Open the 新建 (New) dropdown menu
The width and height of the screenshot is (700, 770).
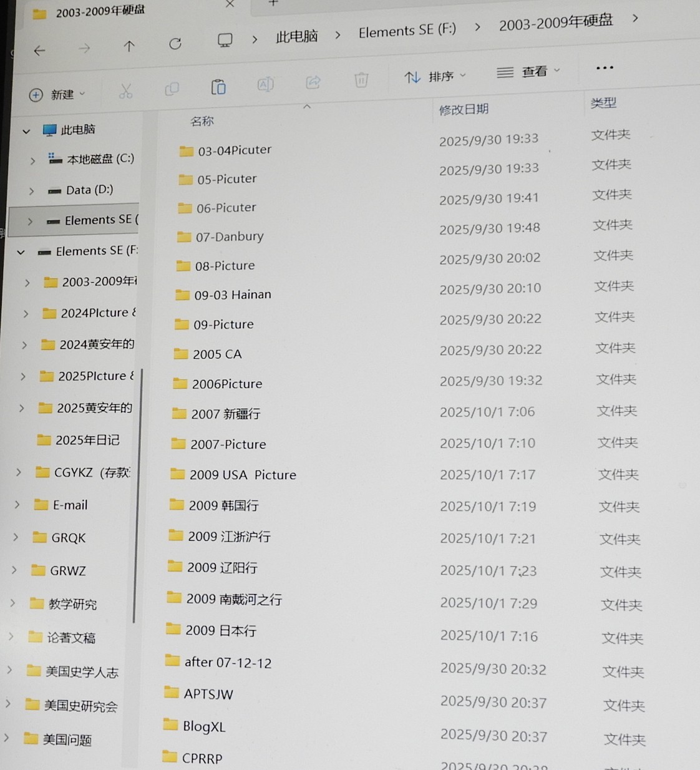point(57,95)
